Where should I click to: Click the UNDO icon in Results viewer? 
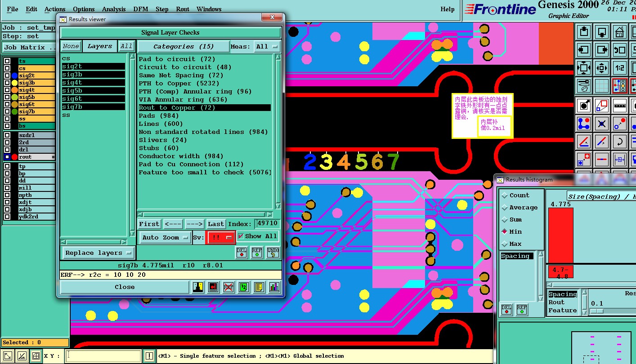[x=273, y=253]
